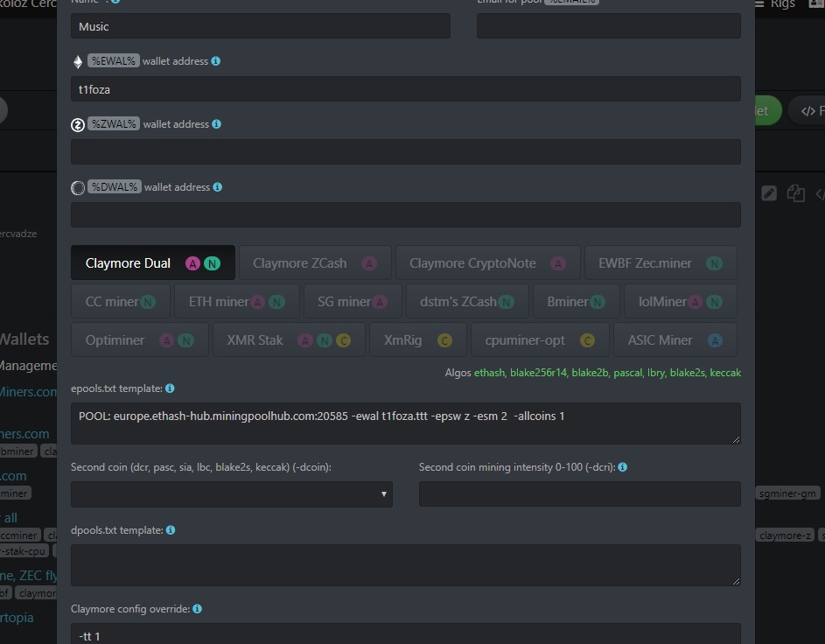825x644 pixels.
Task: Open info tooltip for EWAL wallet address
Action: pyautogui.click(x=216, y=61)
